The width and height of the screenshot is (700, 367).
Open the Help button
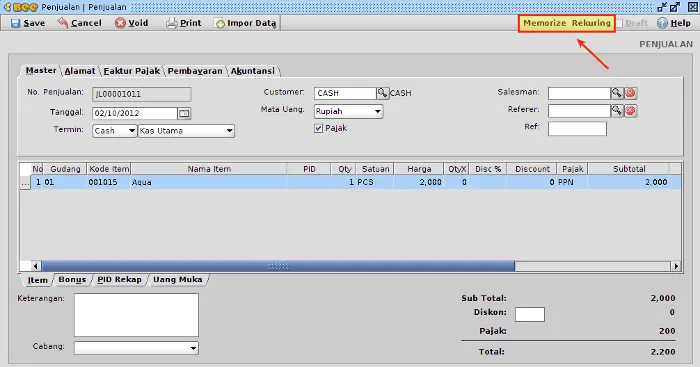click(674, 23)
